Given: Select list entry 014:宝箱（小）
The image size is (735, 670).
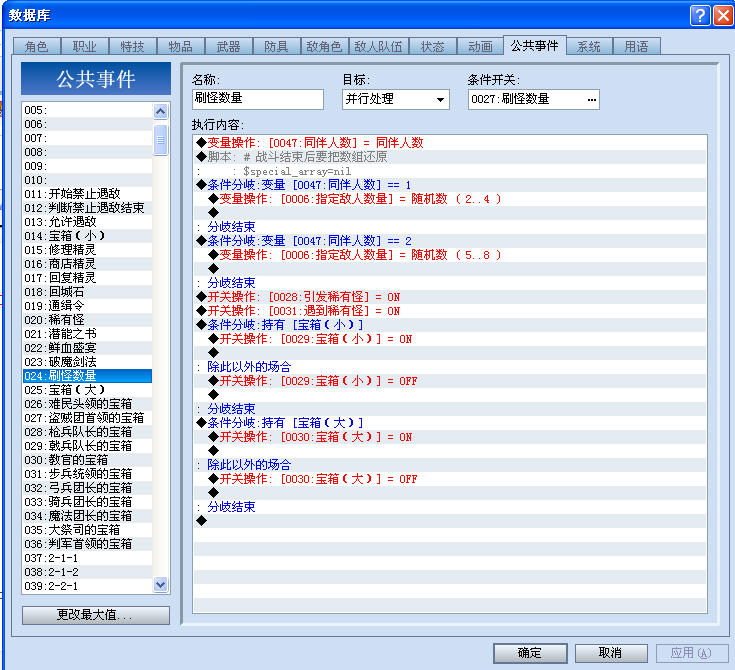Looking at the screenshot, I should pos(88,236).
